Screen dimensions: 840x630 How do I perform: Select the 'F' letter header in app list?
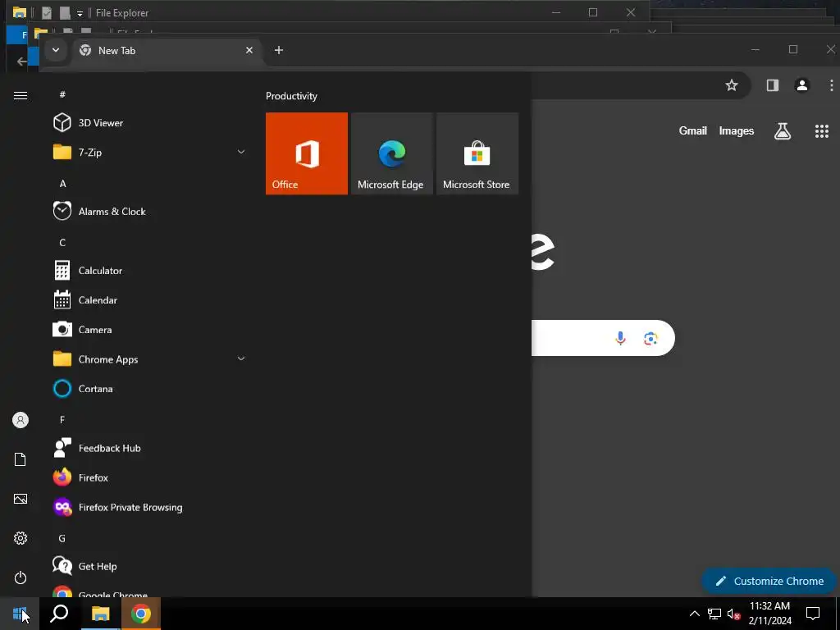(x=62, y=419)
